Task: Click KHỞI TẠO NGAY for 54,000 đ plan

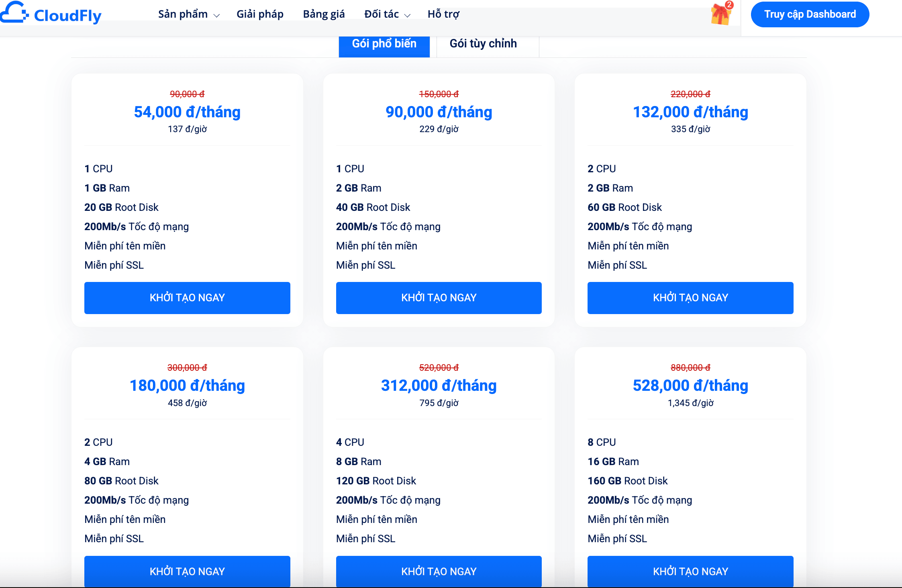Action: click(x=187, y=298)
